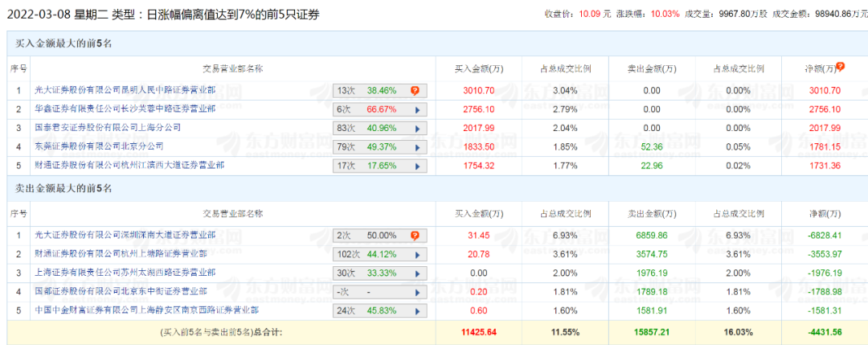This screenshot has width=868, height=345.
Task: Open 东莞证券北京分公司 link
Action: pos(99,146)
